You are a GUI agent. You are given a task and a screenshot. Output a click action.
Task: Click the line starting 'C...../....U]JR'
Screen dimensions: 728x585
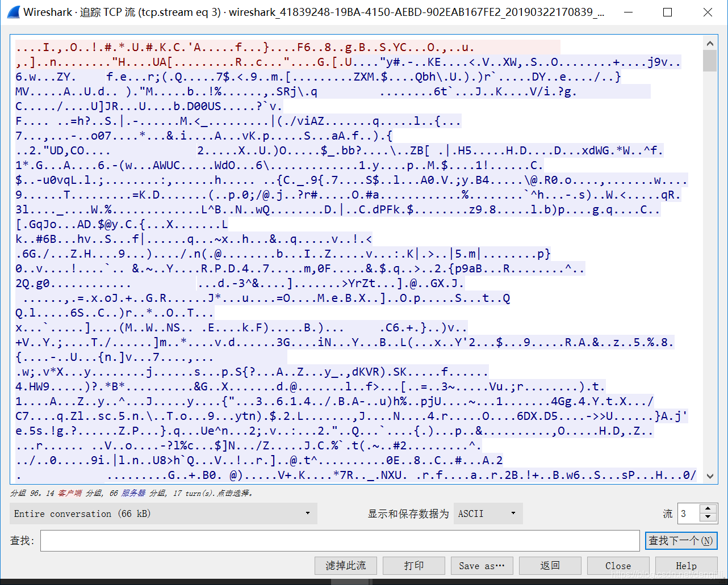[149, 106]
